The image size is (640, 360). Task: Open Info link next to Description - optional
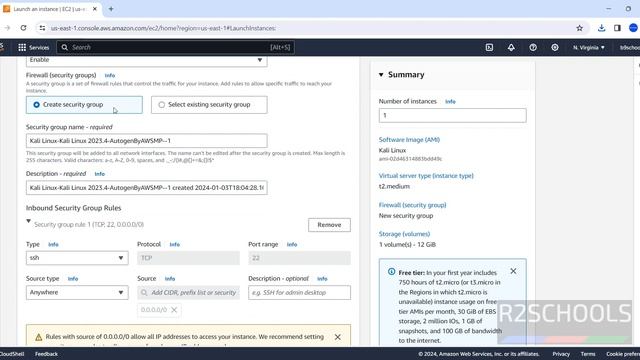coord(322,279)
